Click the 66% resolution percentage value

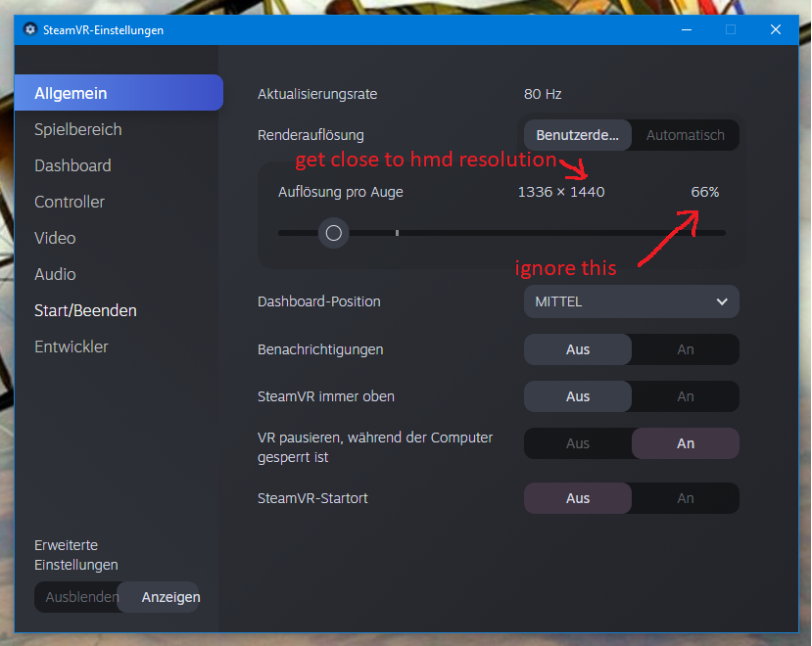coord(704,192)
